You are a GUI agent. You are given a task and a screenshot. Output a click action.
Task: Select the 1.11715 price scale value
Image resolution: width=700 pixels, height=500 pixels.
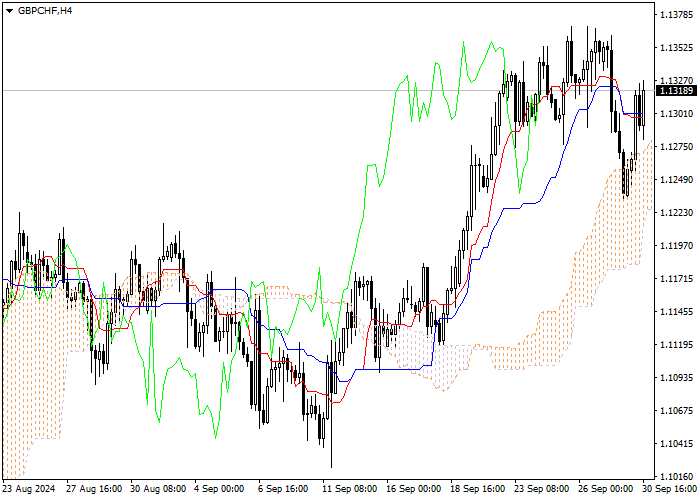pos(677,279)
